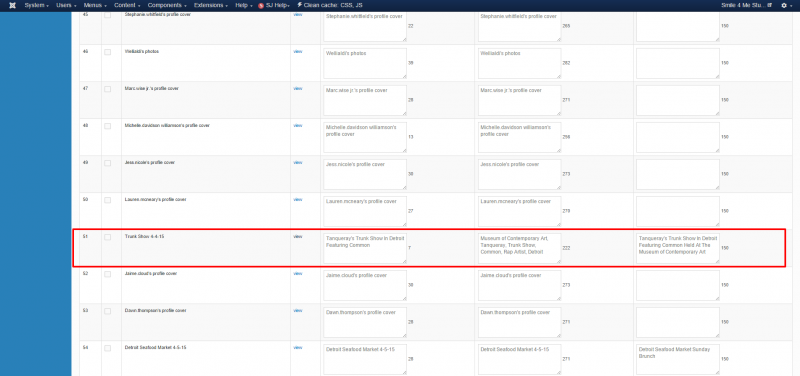
Task: Click the 'Held At The Museum of Contemporary Art' description field
Action: coord(678,248)
